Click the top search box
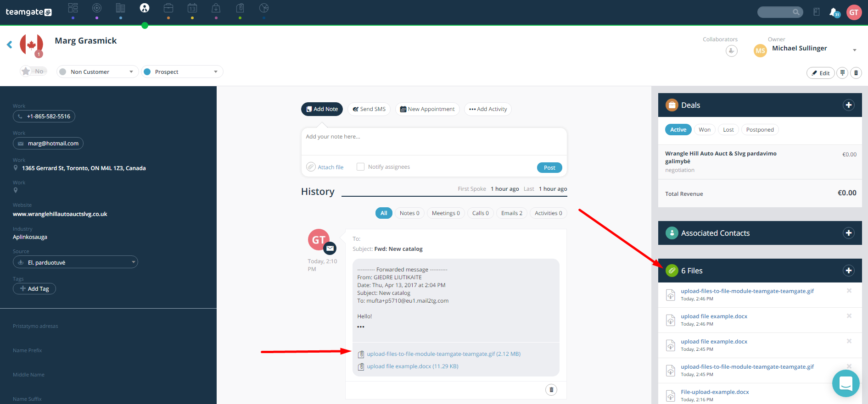 click(780, 12)
